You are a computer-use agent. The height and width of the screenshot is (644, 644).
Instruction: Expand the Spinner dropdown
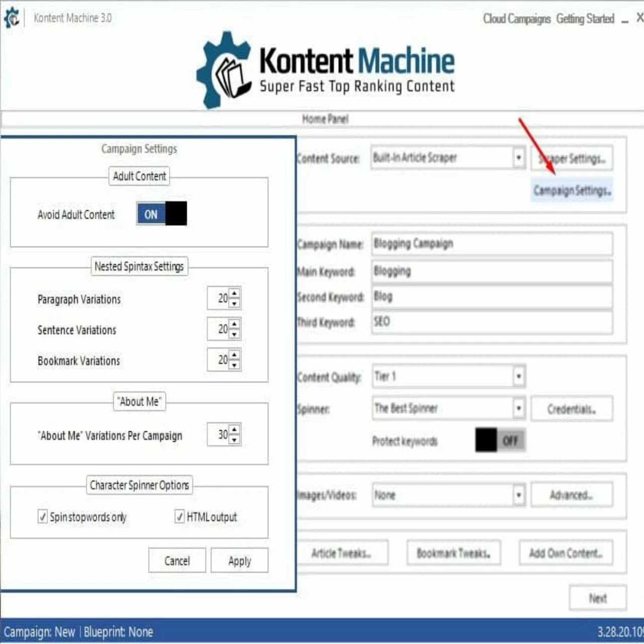(x=518, y=408)
